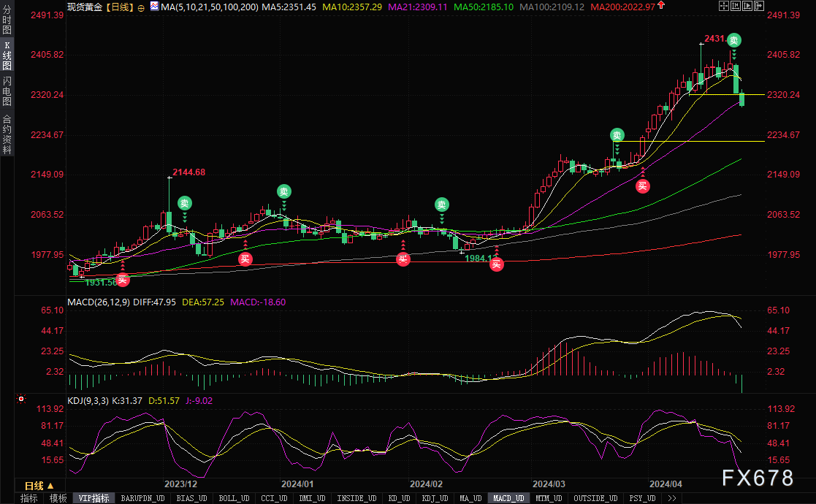The width and height of the screenshot is (816, 504).
Task: Apply the BIAS_UD indicator
Action: pos(191,498)
